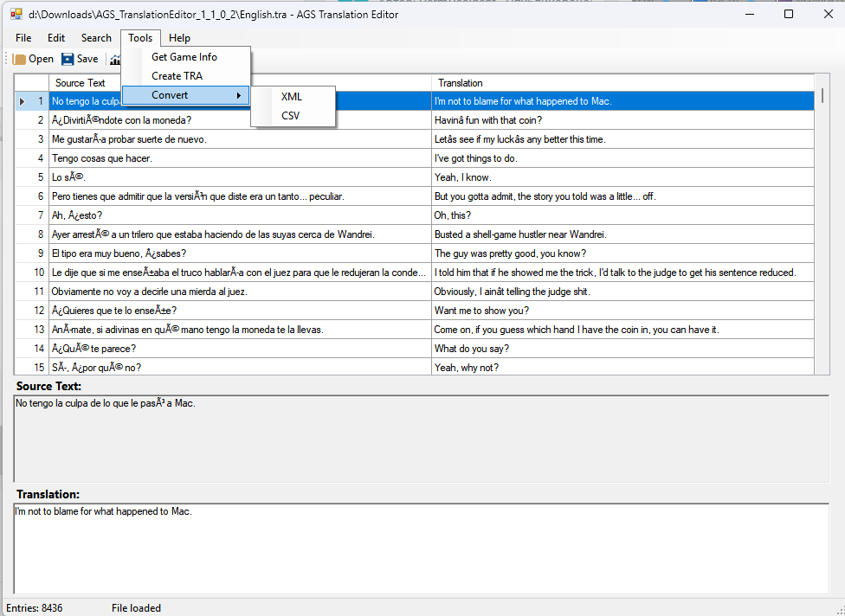Click the Open folder toolbar button
This screenshot has height=616, width=845.
(x=34, y=59)
